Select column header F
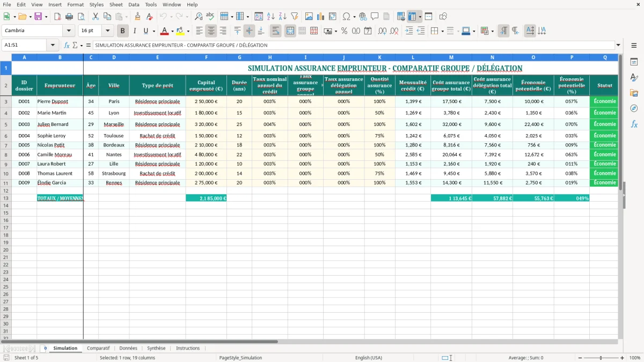This screenshot has height=362, width=644. 206,57
